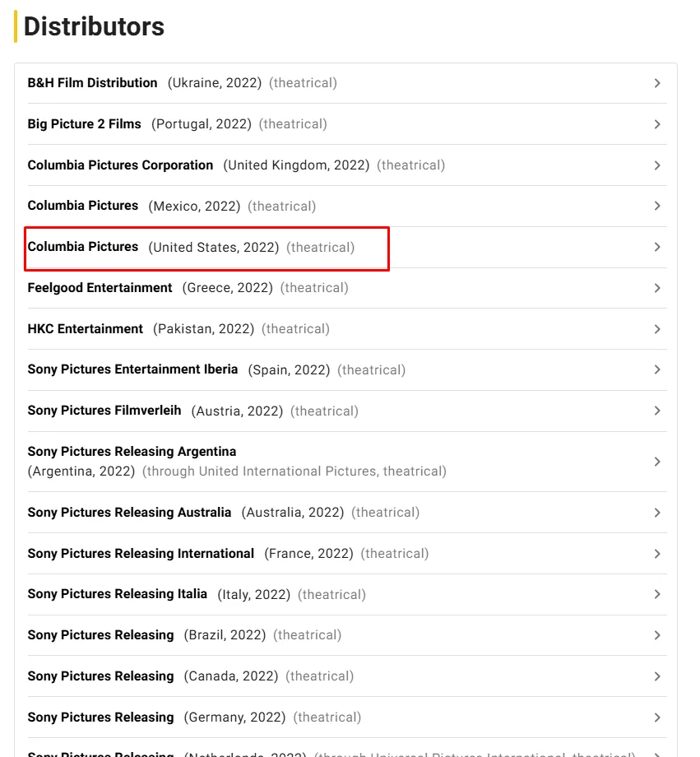Expand chevron on B&H Film Distribution row
Viewport: 700px width, 757px height.
[657, 83]
